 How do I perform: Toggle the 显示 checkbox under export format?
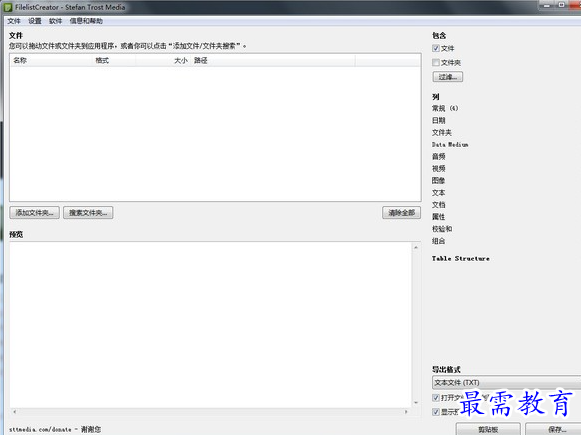tap(436, 412)
